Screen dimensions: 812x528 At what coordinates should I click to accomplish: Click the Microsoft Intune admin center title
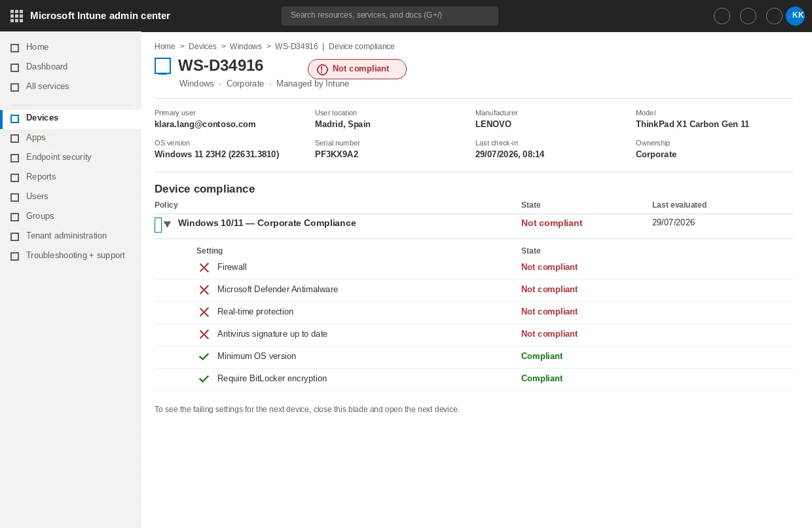click(x=100, y=16)
